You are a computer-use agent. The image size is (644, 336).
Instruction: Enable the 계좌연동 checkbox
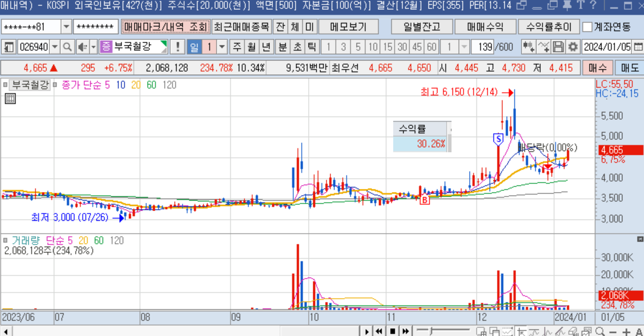(586, 26)
